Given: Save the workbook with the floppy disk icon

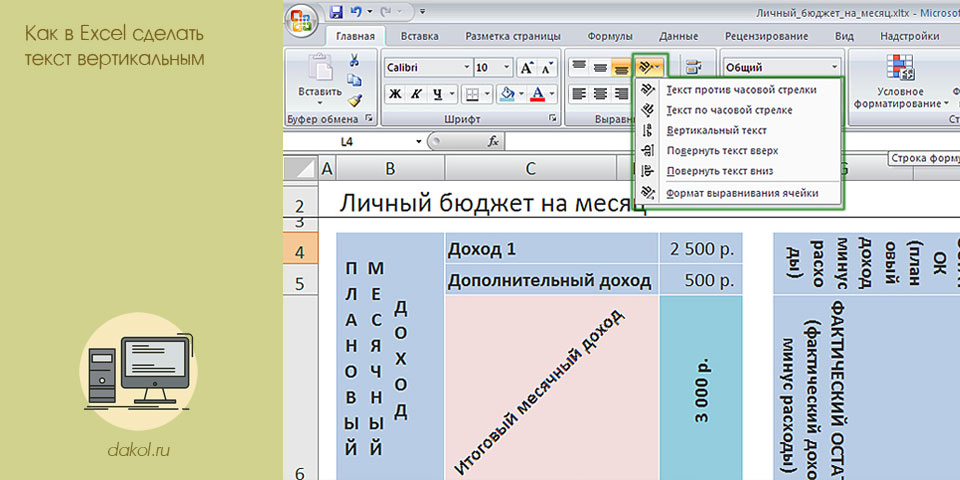Looking at the screenshot, I should point(336,12).
